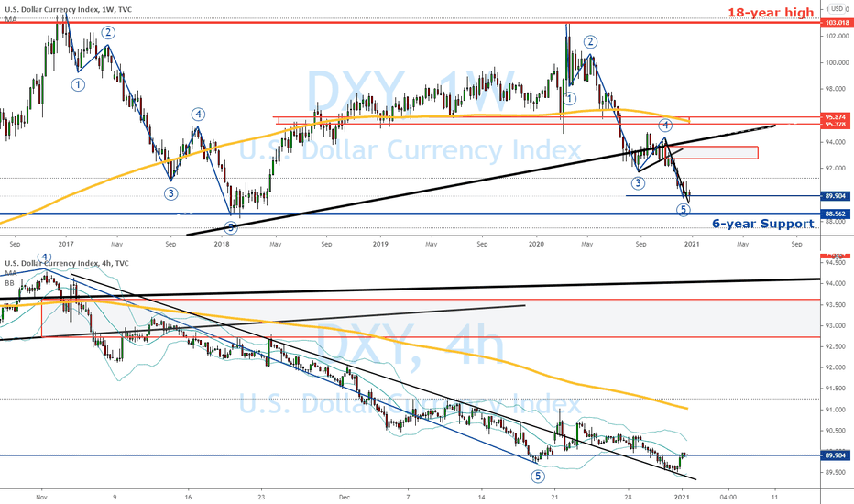The height and width of the screenshot is (504, 854).
Task: Click the Nov label on 4h time axis
Action: (x=42, y=497)
